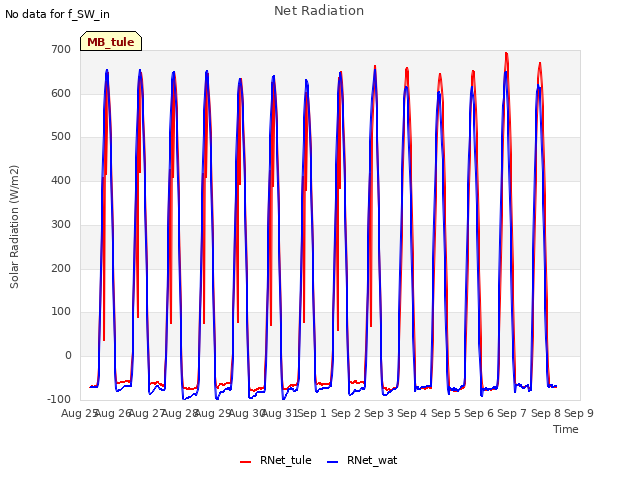640x480 pixels.
Task: Click the 400 y-axis label
Action: 61,180
